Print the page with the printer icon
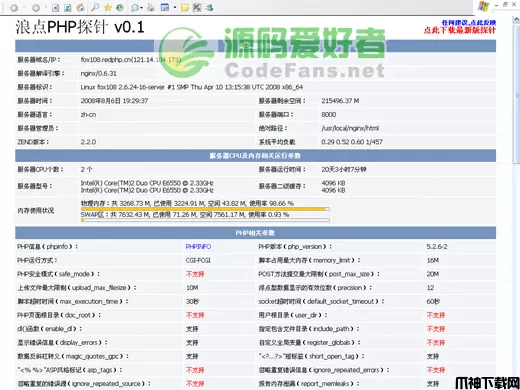The width and height of the screenshot is (520, 390). coord(151,7)
